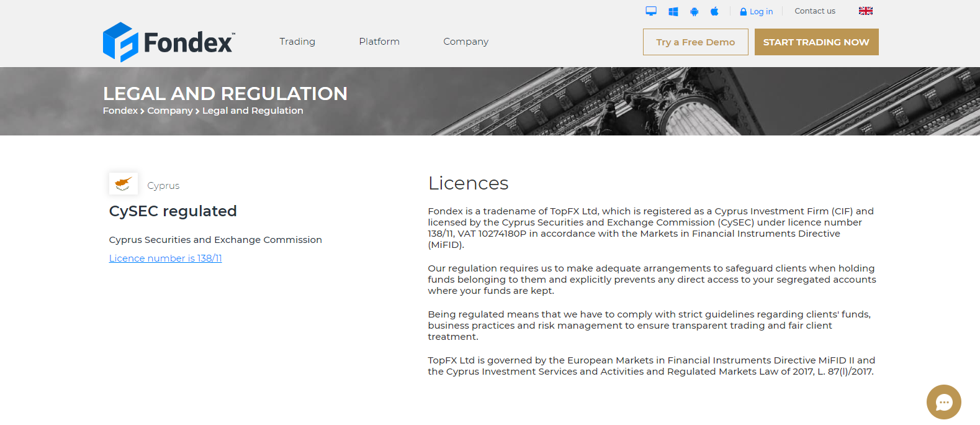
Task: Open the Licence number is 138/11 link
Action: tap(166, 258)
